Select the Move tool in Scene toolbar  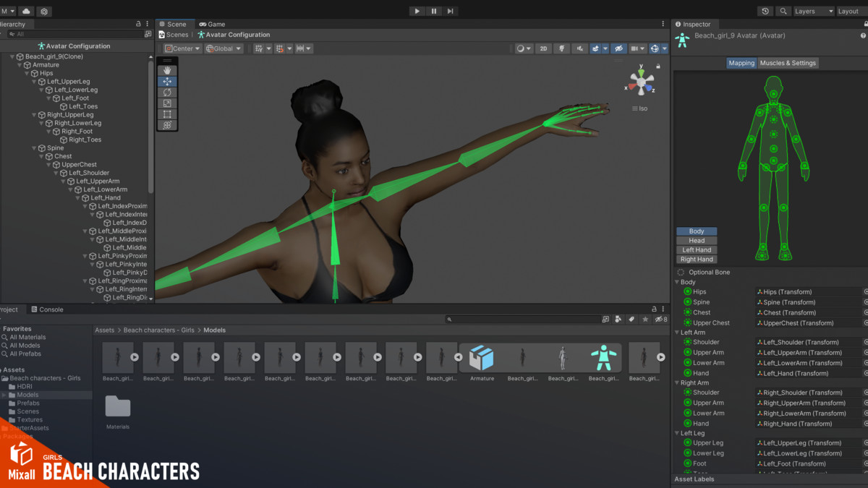point(167,82)
